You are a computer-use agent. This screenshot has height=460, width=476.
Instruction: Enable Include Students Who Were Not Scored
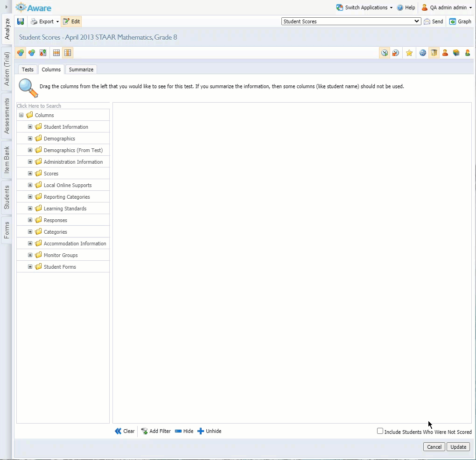[380, 431]
